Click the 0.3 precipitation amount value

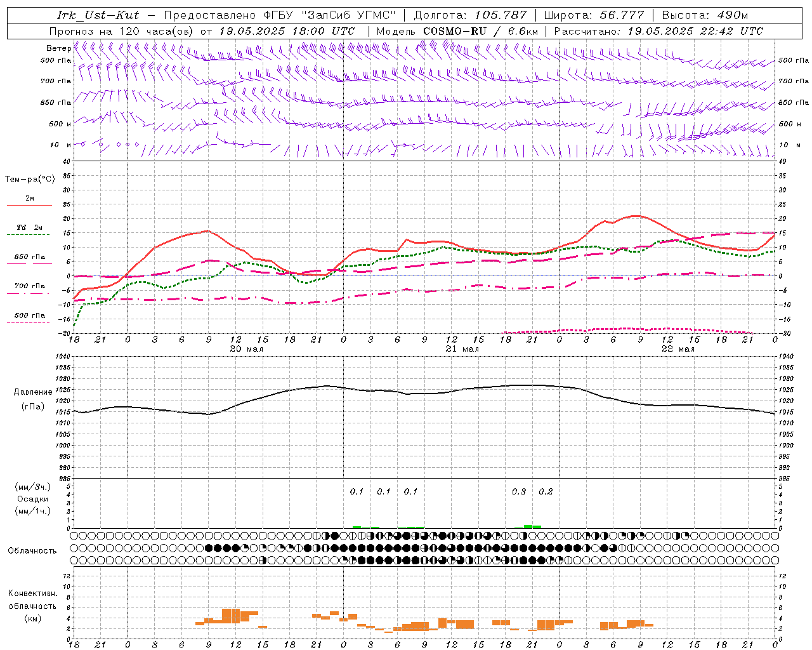pyautogui.click(x=519, y=491)
